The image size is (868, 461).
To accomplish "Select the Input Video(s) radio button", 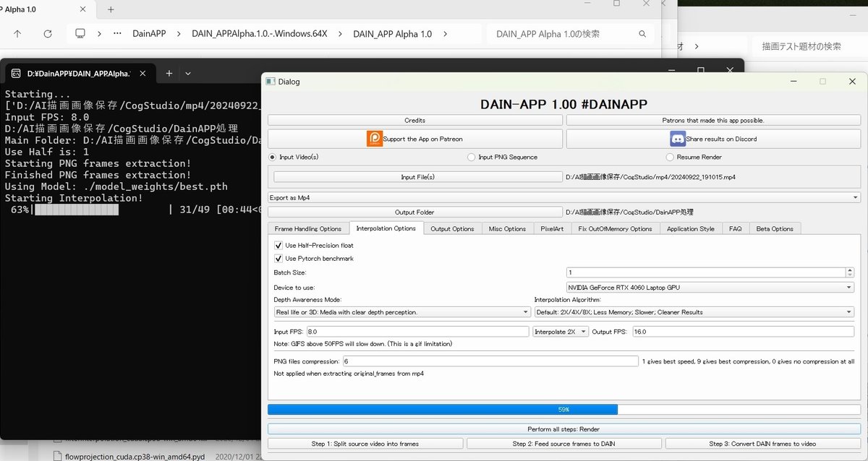I will (273, 157).
